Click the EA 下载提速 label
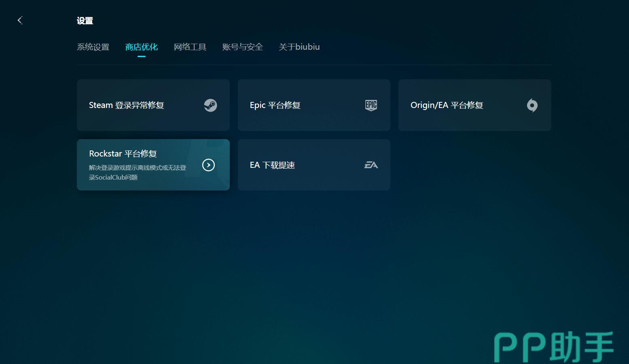The height and width of the screenshot is (364, 629). pos(272,165)
